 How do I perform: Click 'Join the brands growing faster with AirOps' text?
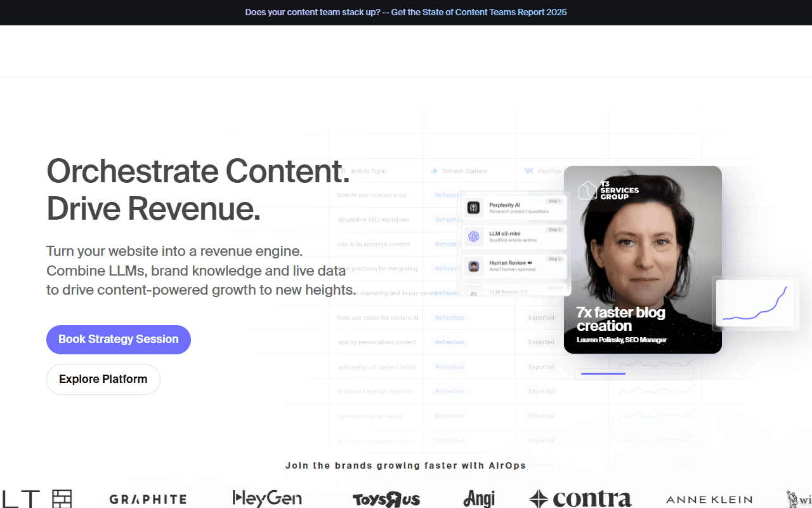click(406, 465)
